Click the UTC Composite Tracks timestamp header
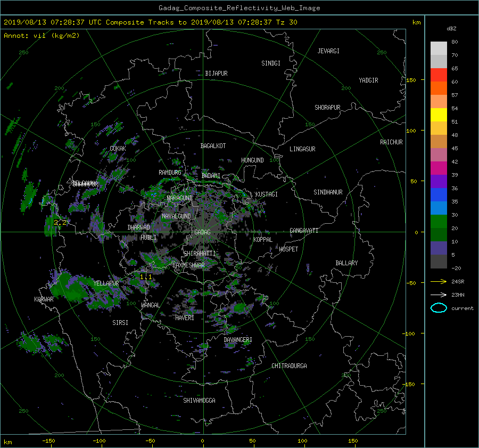479x448 pixels. [150, 22]
